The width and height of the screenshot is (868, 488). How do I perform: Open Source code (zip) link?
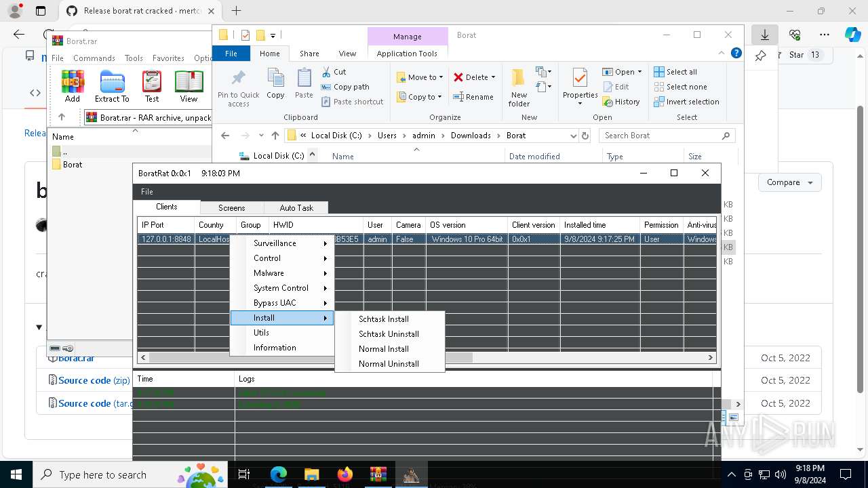click(94, 380)
